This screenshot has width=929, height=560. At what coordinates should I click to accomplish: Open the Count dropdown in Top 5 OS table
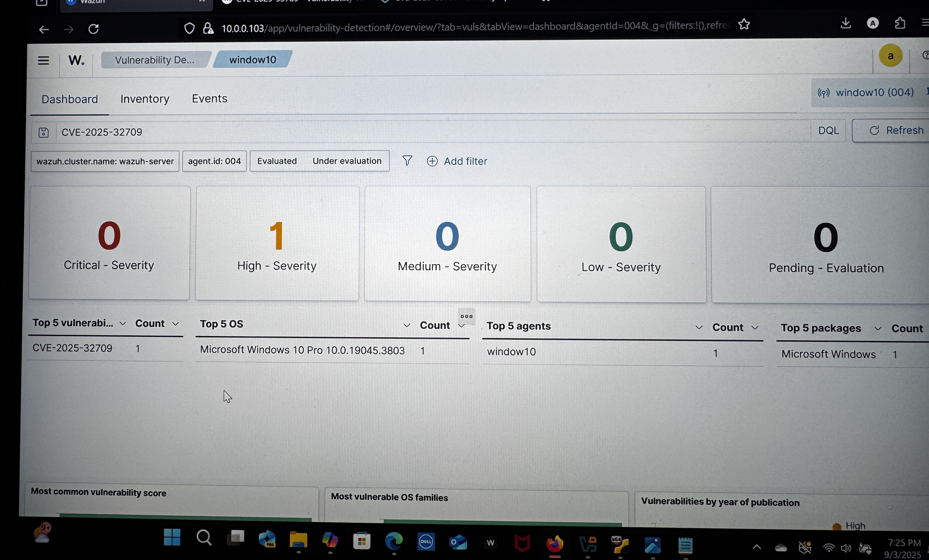pos(461,326)
